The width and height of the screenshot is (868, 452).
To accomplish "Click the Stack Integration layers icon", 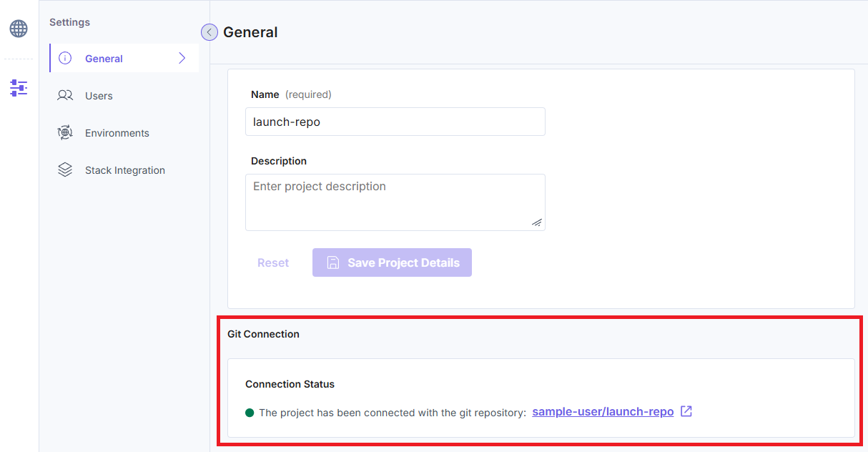I will click(65, 170).
